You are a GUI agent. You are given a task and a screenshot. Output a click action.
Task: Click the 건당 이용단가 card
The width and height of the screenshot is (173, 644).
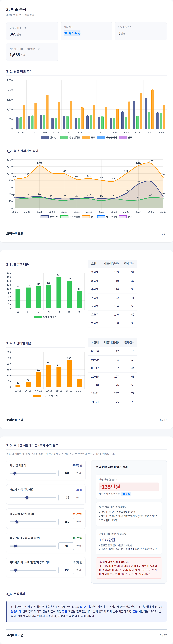pos(141,31)
